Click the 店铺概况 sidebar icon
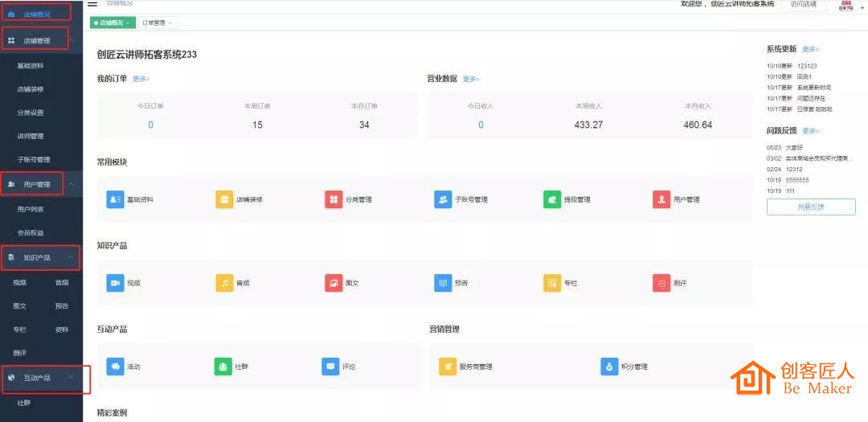The width and height of the screenshot is (868, 422). tap(11, 14)
